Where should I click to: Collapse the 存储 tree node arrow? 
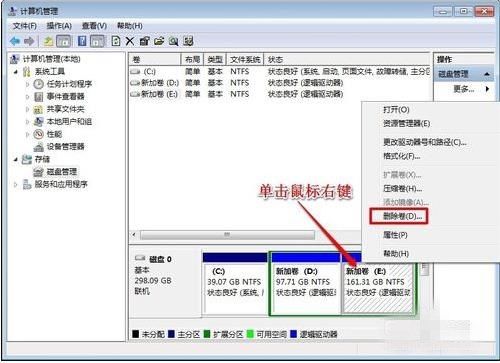click(x=16, y=159)
